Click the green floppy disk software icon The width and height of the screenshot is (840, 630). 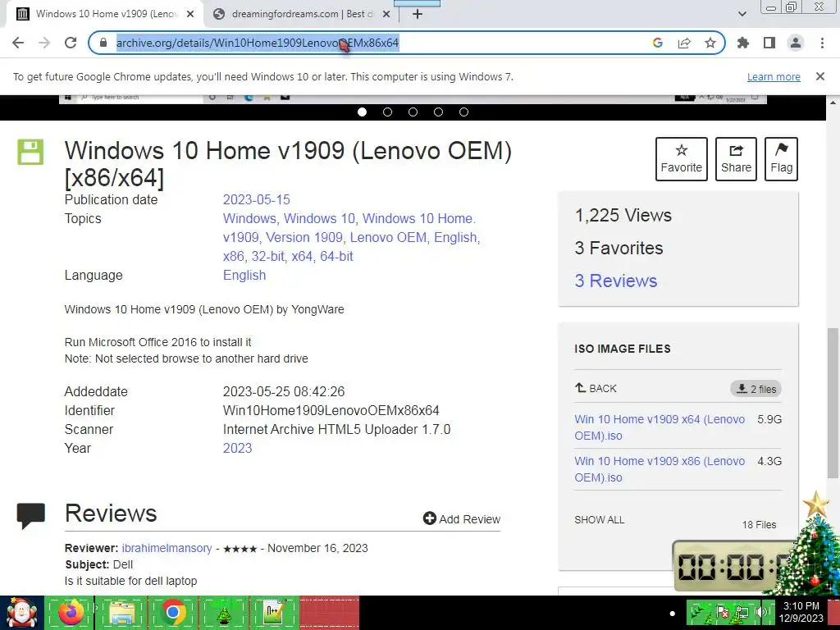click(x=30, y=152)
